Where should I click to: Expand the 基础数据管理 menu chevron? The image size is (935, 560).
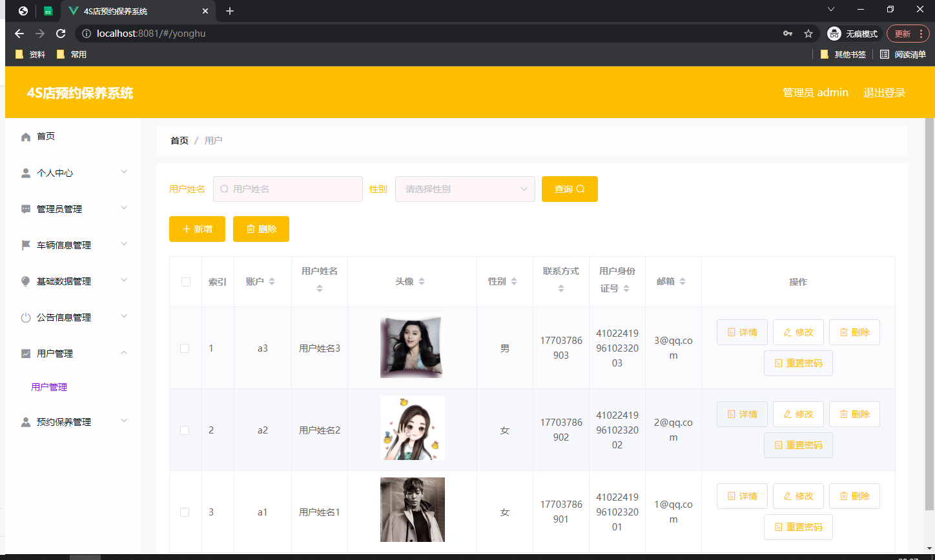(x=123, y=281)
